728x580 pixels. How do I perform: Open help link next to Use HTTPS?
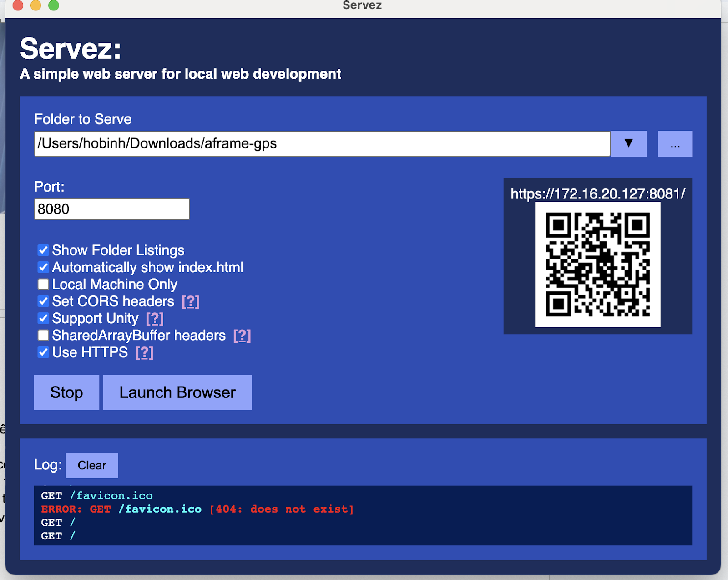pyautogui.click(x=145, y=353)
